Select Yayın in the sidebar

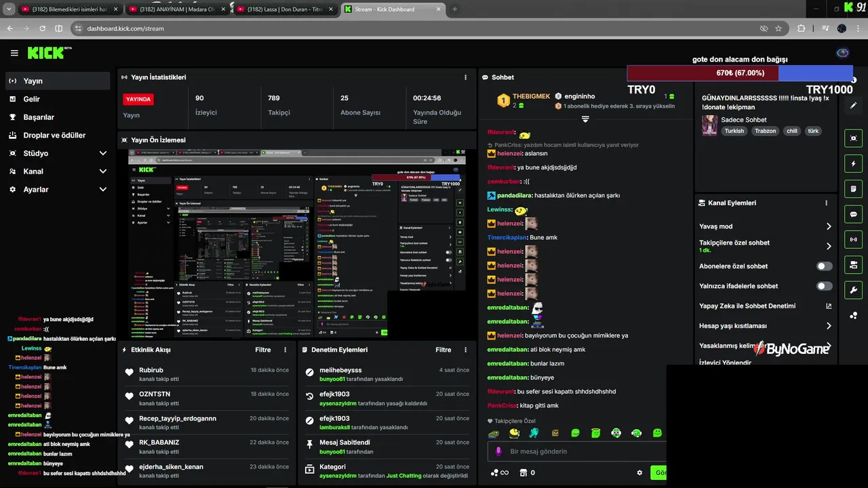coord(58,81)
